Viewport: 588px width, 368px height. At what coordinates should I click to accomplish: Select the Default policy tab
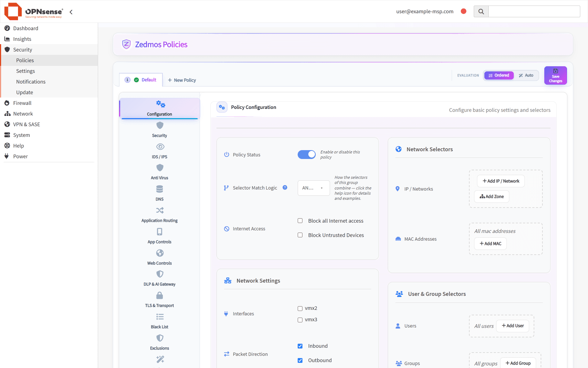[x=141, y=80]
